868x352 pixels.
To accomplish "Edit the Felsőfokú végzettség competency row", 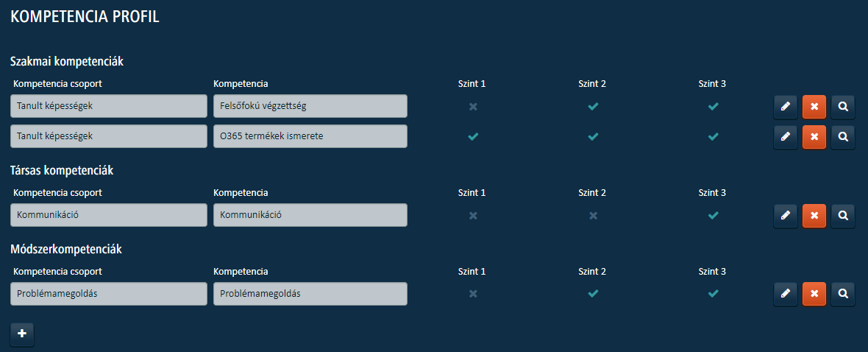I will [x=785, y=107].
